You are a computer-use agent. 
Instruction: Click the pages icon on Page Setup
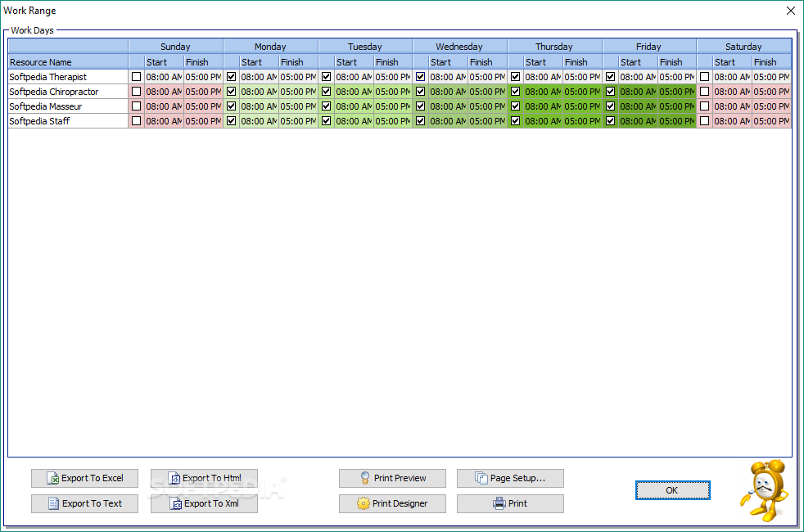click(481, 478)
